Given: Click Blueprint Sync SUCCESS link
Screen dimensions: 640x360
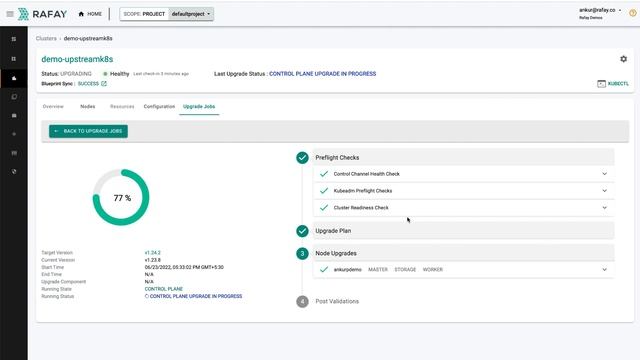Looking at the screenshot, I should [x=88, y=84].
